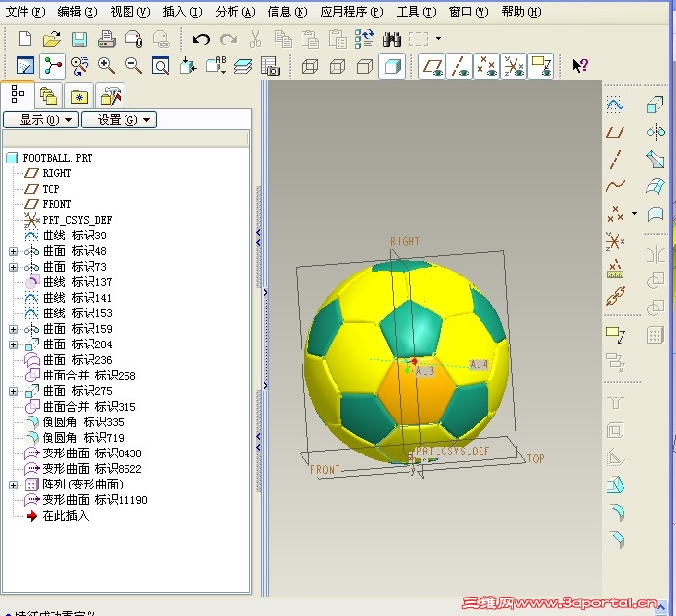The height and width of the screenshot is (616, 676).
Task: Click the Paste clipboard icon
Action: [x=310, y=39]
